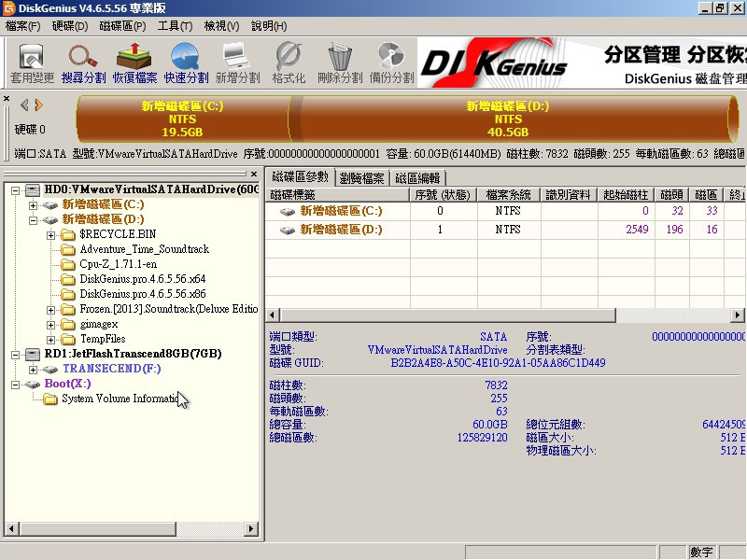Click the 新增分割 new partition icon

click(237, 63)
